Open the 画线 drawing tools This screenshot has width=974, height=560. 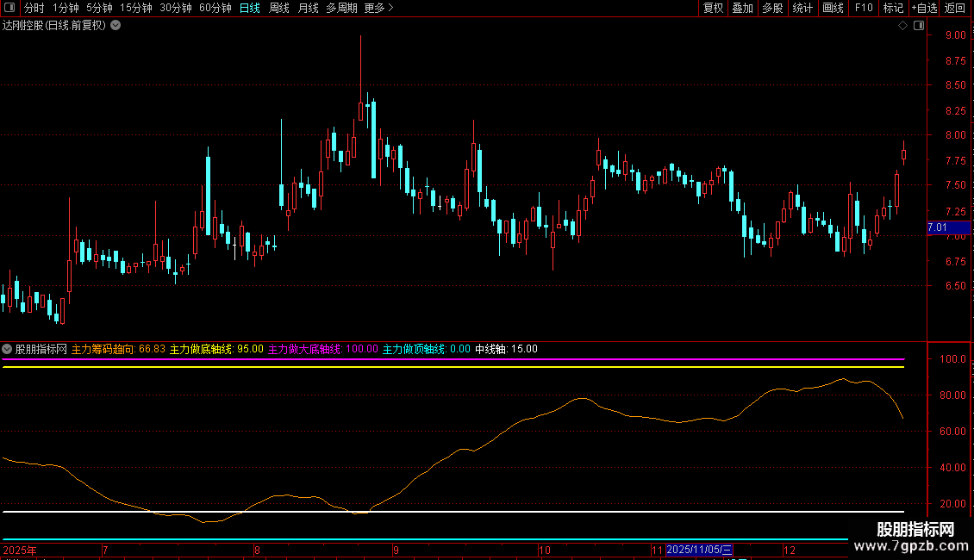coord(833,8)
